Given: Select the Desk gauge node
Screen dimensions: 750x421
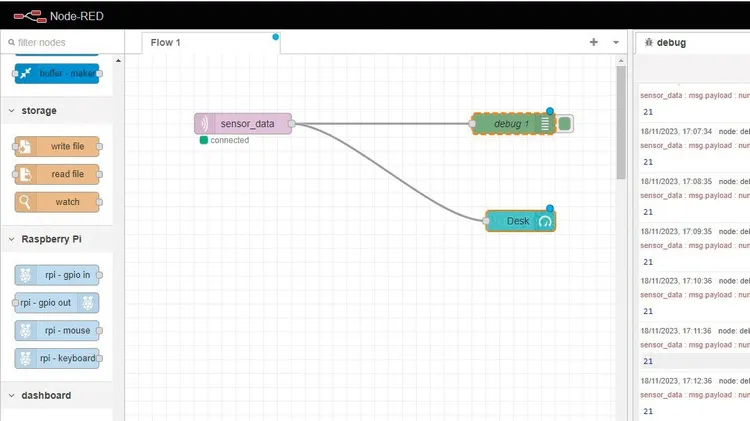Looking at the screenshot, I should (520, 221).
